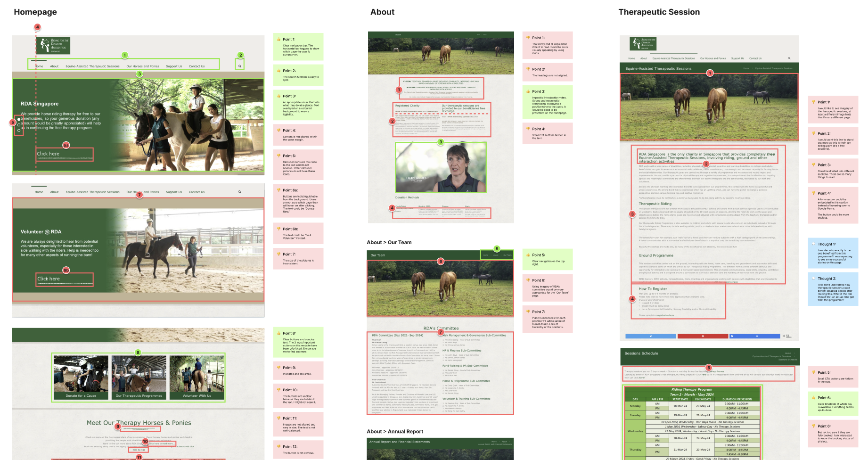This screenshot has height=460, width=868.
Task: Open About in first Homepage nav bar
Action: [54, 66]
